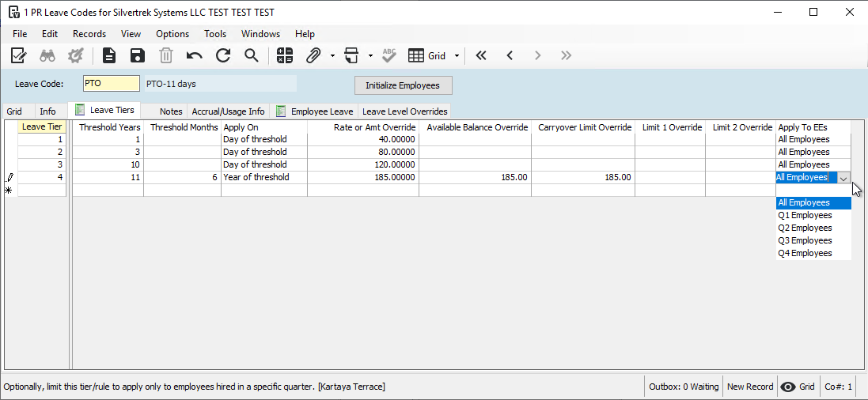The height and width of the screenshot is (400, 868).
Task: Select Q2 Employees from dropdown list
Action: 813,228
